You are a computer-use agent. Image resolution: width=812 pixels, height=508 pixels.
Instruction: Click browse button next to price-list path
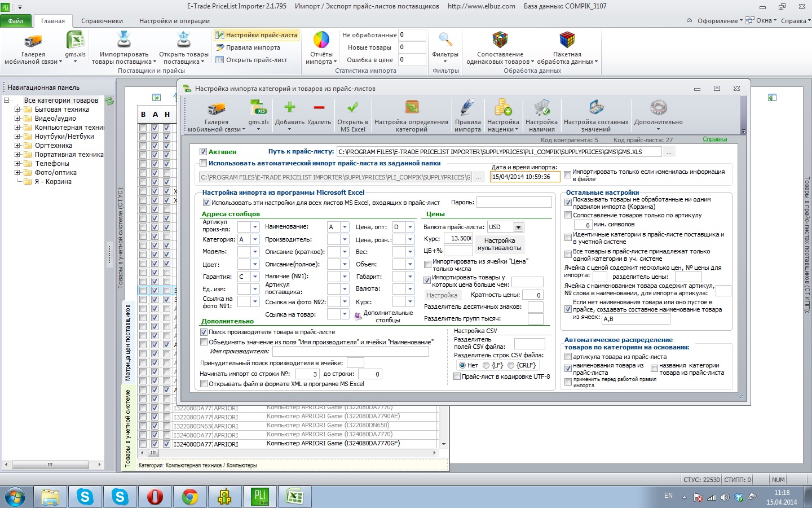tap(669, 152)
